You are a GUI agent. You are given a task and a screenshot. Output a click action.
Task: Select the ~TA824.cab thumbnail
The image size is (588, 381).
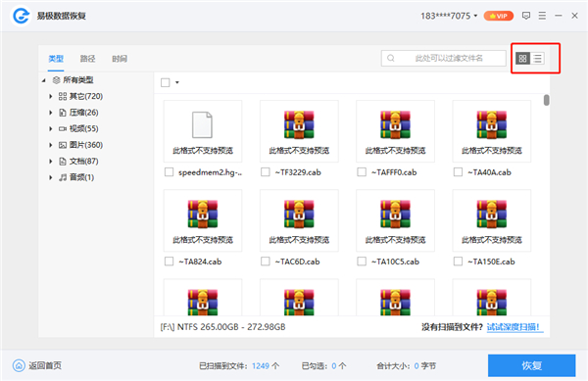tap(203, 220)
